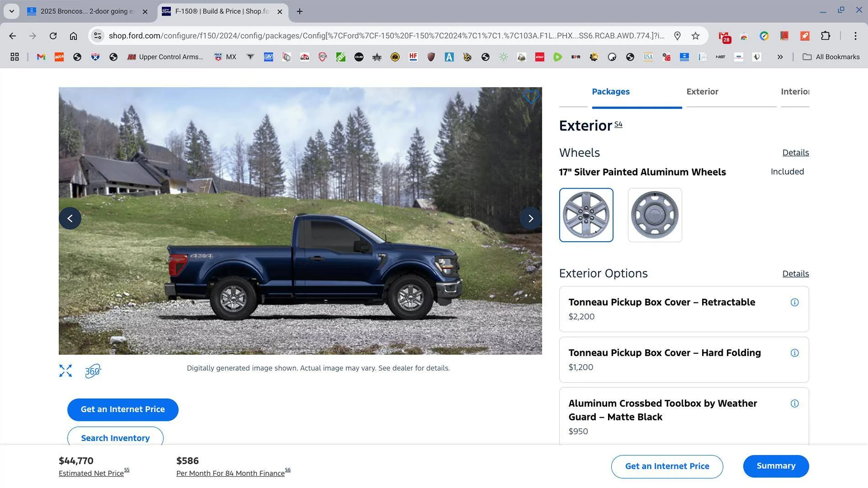Open the All Bookmarks folder
This screenshot has width=868, height=488.
831,57
